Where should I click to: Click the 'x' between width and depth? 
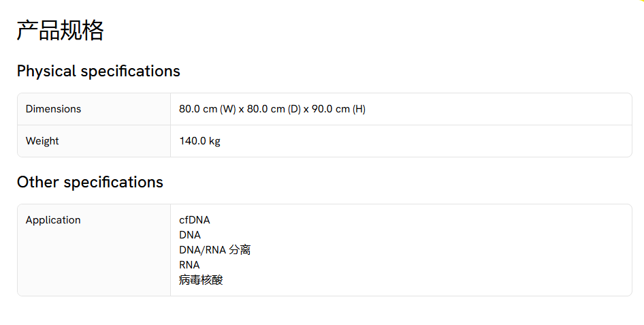point(242,109)
